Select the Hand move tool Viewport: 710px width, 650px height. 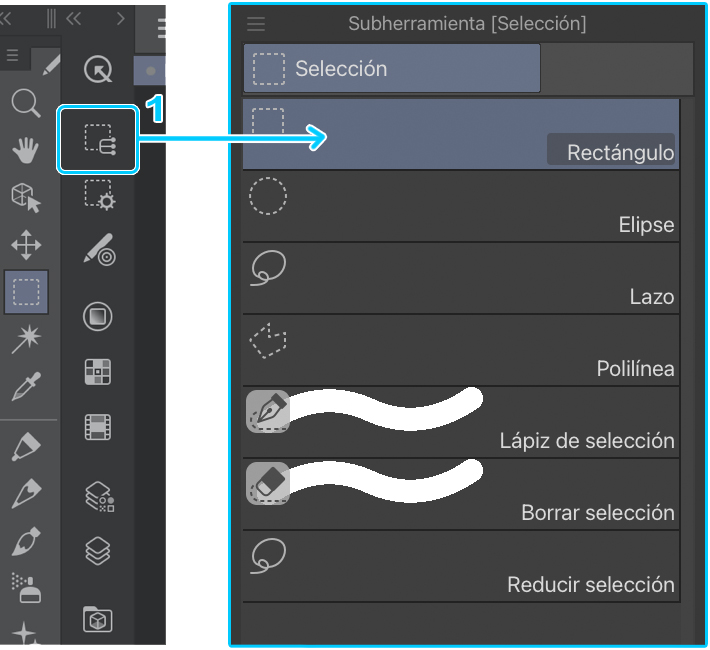click(x=25, y=150)
